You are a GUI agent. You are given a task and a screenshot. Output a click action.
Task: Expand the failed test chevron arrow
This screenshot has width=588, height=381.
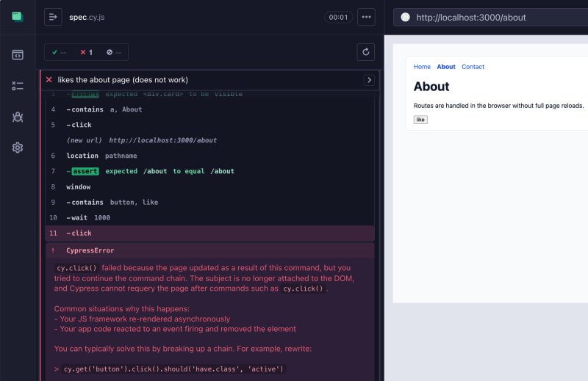pos(369,80)
